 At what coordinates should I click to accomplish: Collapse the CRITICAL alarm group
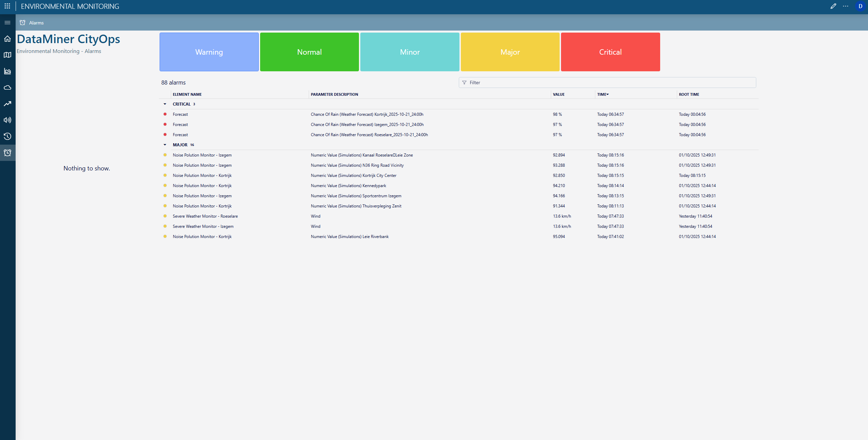pyautogui.click(x=165, y=104)
